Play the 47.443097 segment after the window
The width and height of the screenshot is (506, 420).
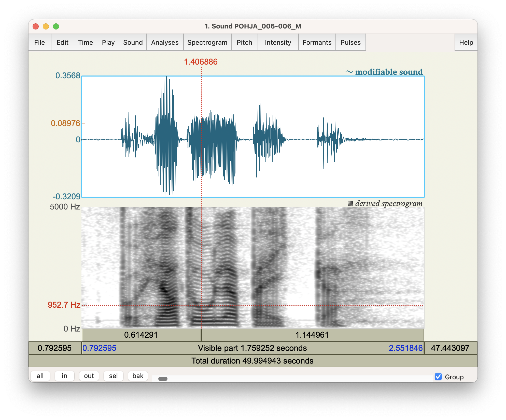pyautogui.click(x=451, y=348)
